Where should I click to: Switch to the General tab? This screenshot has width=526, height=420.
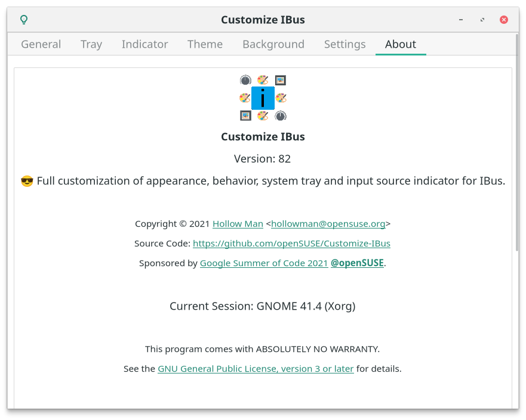tap(41, 44)
